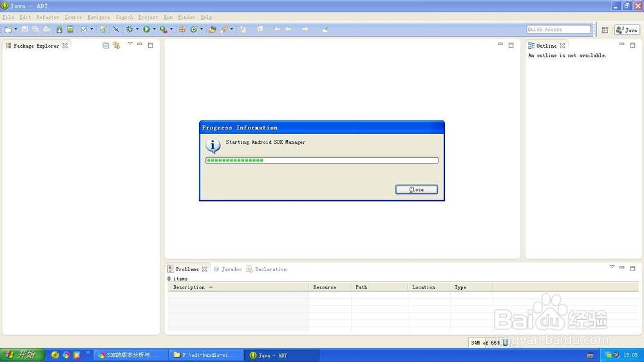Switch to the adt-bundle folder taskbar button
Viewport: 644px width, 362px height.
tap(207, 355)
